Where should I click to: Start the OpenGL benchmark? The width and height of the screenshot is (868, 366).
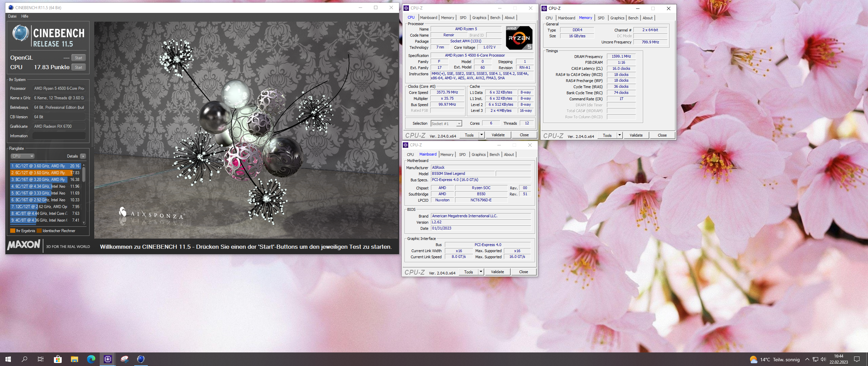[79, 58]
